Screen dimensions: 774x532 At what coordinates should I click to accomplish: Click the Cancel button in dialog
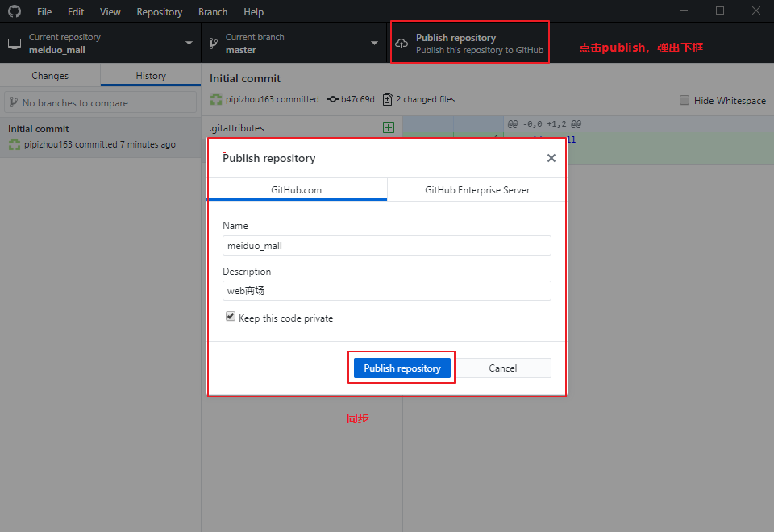(x=502, y=368)
